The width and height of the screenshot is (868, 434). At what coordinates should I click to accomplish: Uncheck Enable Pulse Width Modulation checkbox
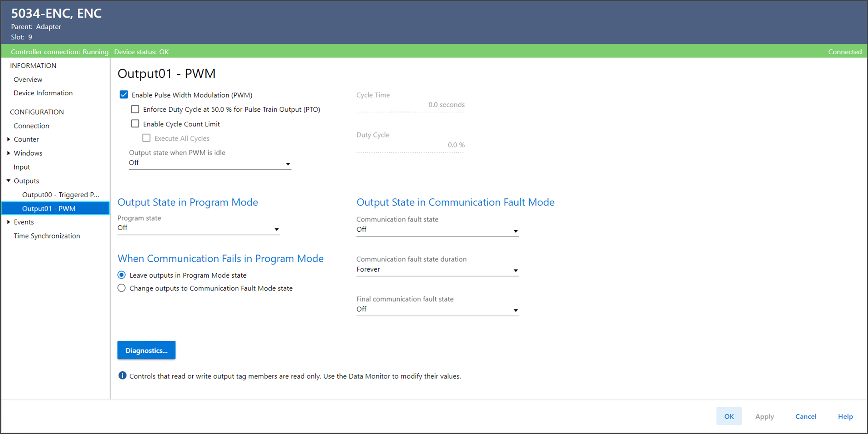click(124, 95)
